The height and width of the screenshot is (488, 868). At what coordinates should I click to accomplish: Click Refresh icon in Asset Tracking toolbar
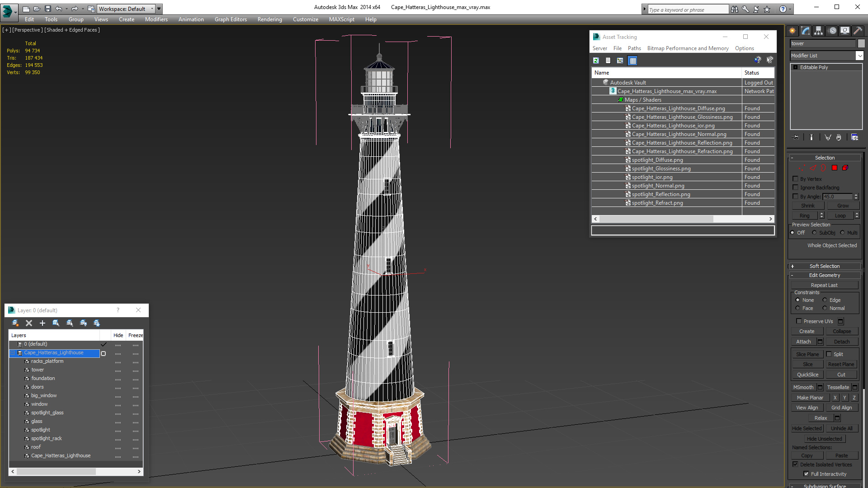click(x=596, y=61)
